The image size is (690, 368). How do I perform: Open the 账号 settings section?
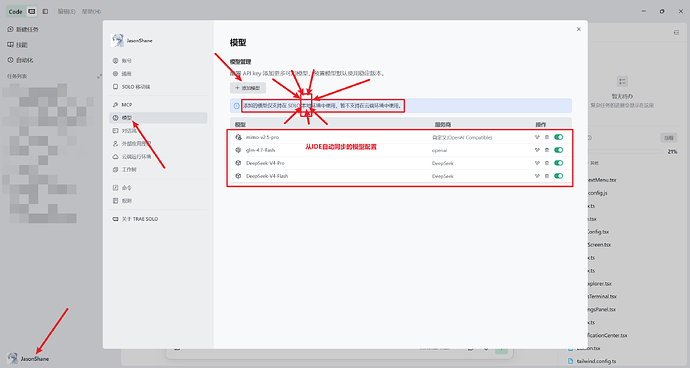158,61
